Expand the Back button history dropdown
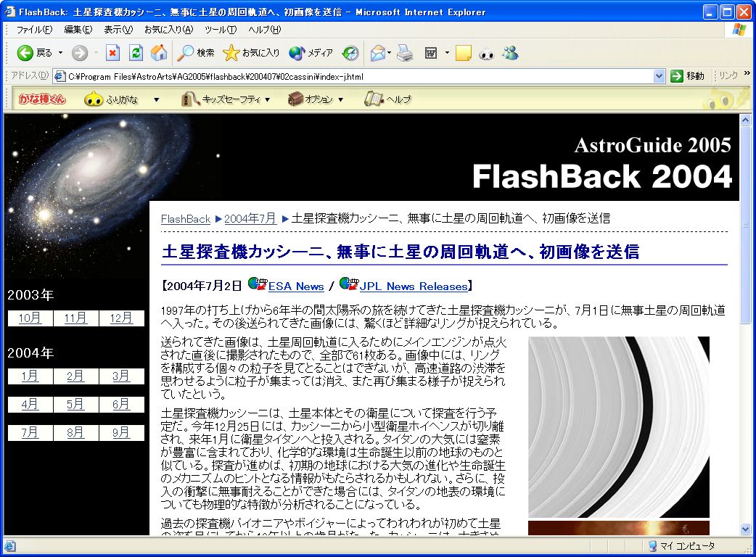The image size is (756, 557). point(61,53)
